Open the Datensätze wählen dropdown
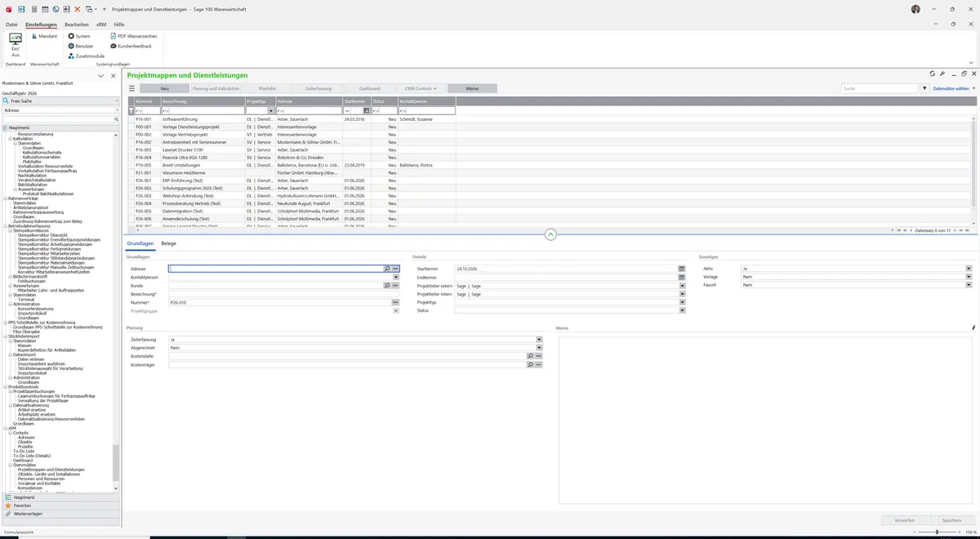 954,88
